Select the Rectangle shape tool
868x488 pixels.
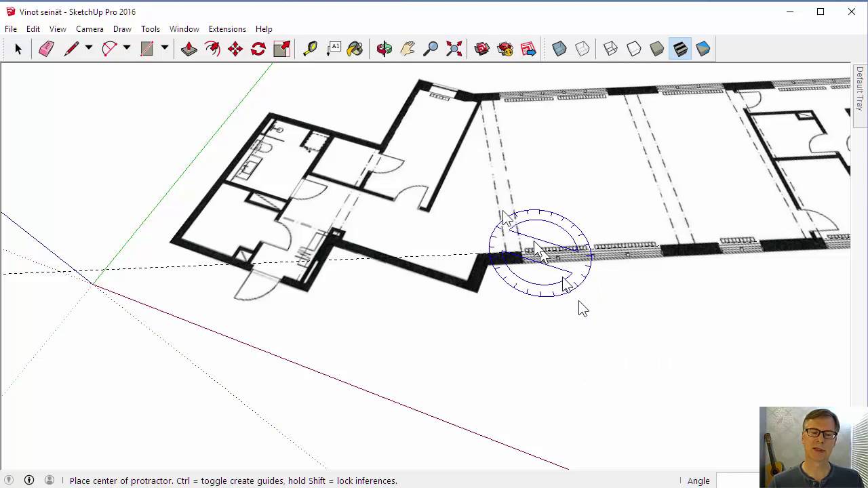click(147, 49)
